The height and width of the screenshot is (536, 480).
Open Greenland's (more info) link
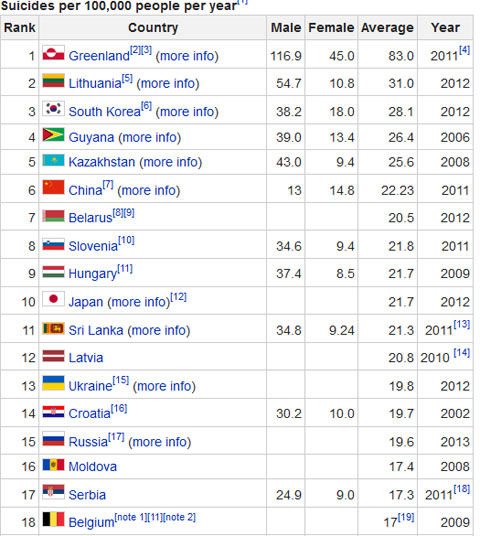click(187, 56)
